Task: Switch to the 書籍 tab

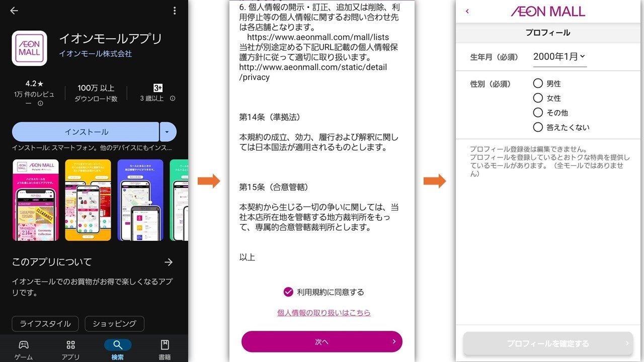Action: pos(165,349)
